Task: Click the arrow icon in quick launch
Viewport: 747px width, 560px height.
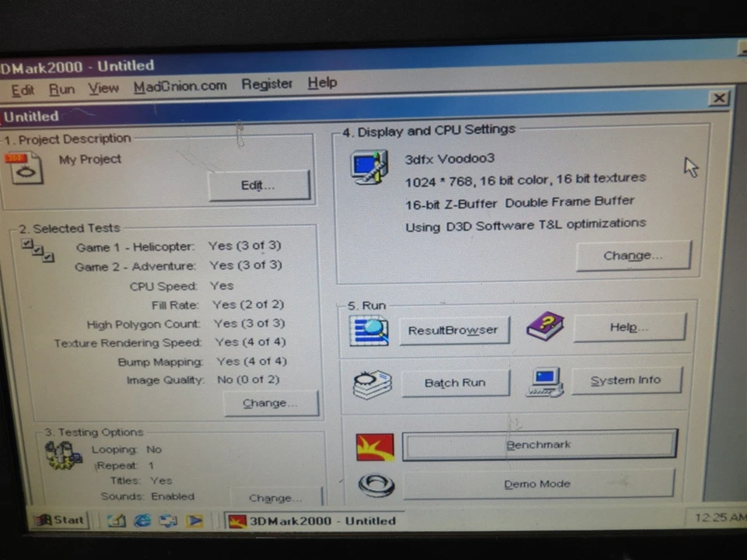Action: click(x=194, y=520)
